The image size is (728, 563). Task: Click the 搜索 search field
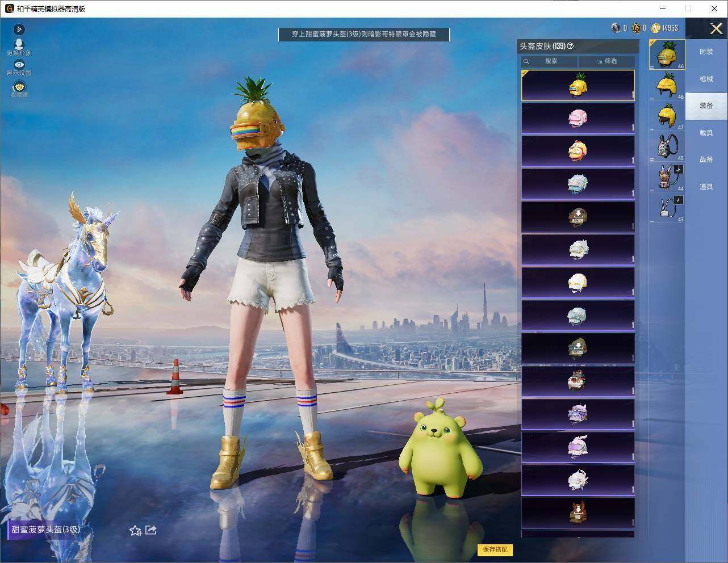(x=549, y=61)
